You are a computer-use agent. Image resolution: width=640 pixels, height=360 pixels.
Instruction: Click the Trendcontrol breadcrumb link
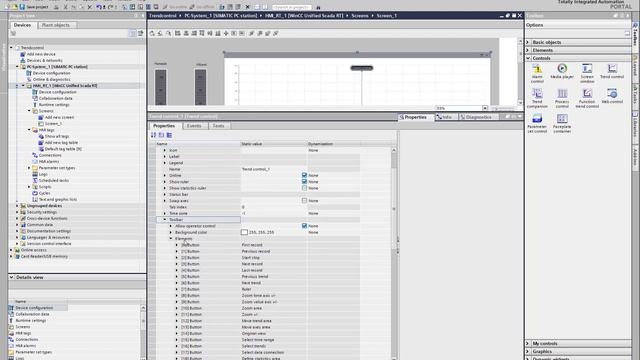pyautogui.click(x=162, y=16)
